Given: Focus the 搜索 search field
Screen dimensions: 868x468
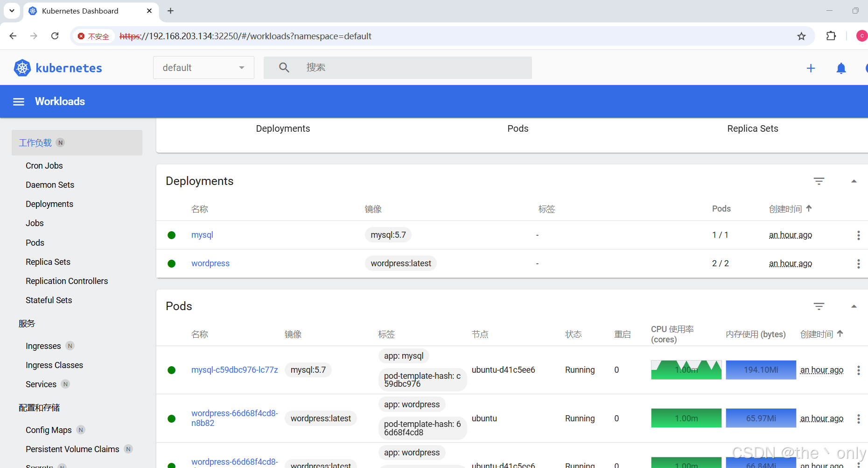Looking at the screenshot, I should coord(398,68).
